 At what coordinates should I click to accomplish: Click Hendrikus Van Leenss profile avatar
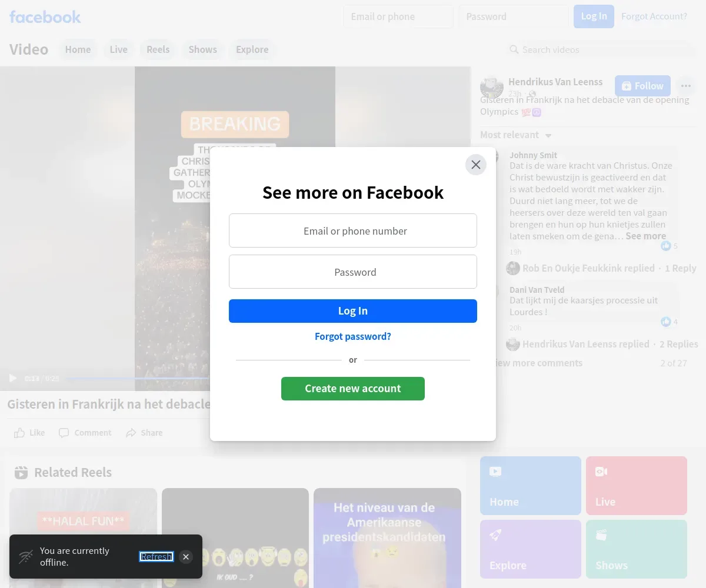(x=492, y=88)
